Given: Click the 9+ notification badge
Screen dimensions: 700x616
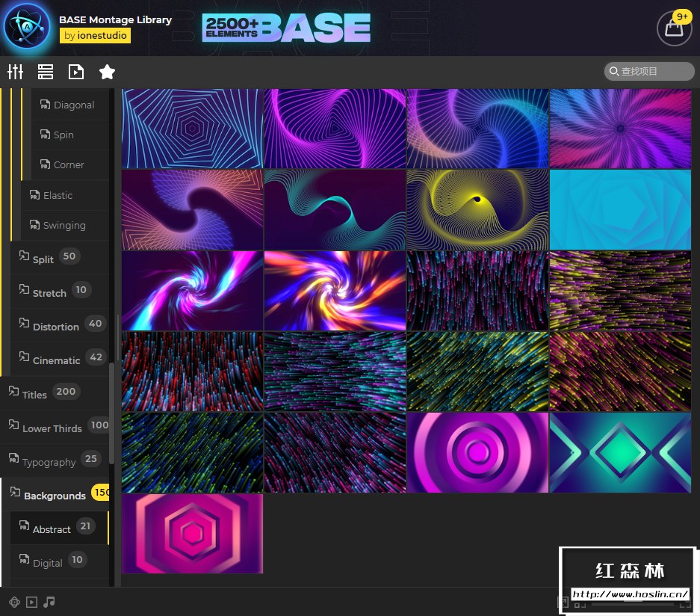Looking at the screenshot, I should click(682, 16).
